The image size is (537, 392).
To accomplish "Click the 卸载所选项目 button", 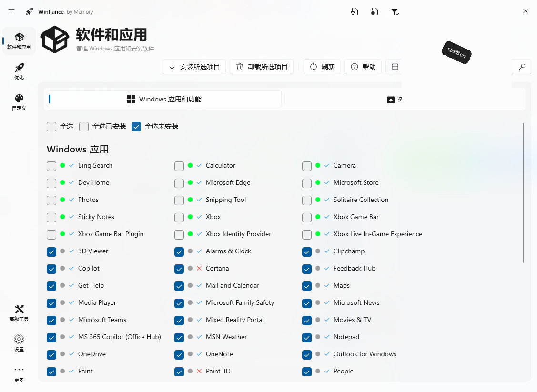I will tap(262, 67).
